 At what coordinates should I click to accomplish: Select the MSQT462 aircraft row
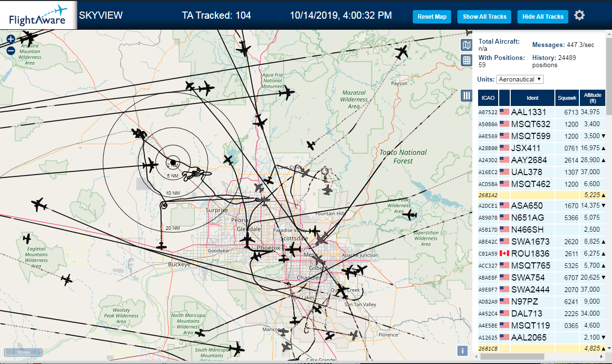pos(542,184)
